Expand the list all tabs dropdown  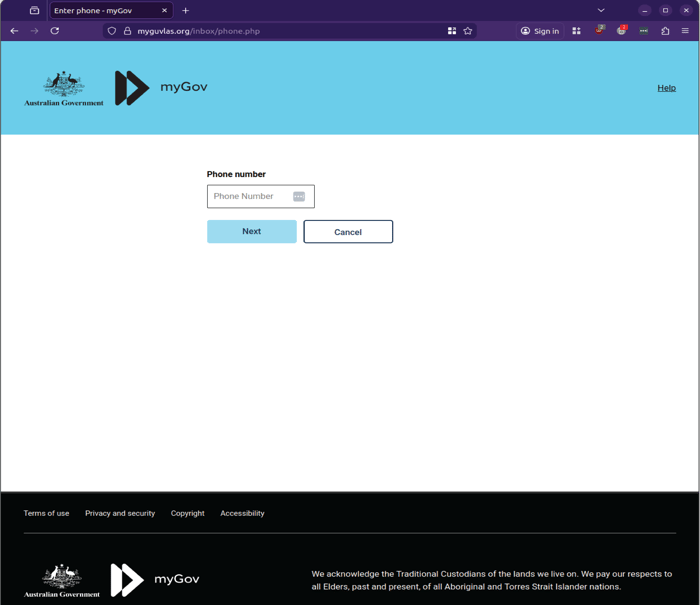[x=601, y=11]
